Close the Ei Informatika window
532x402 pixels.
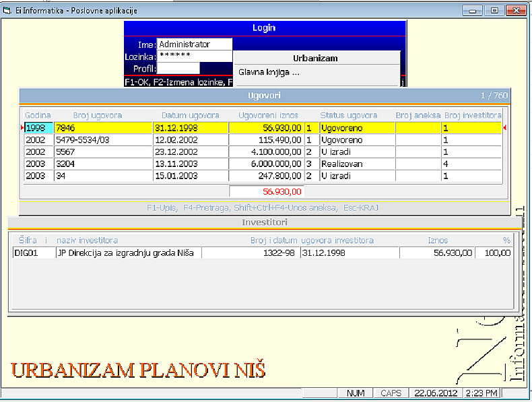coord(516,11)
